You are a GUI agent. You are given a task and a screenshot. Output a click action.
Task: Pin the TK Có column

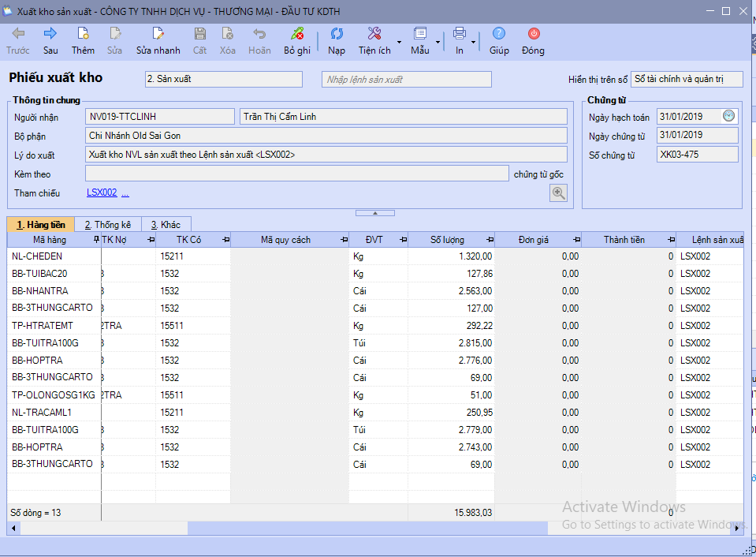point(225,239)
